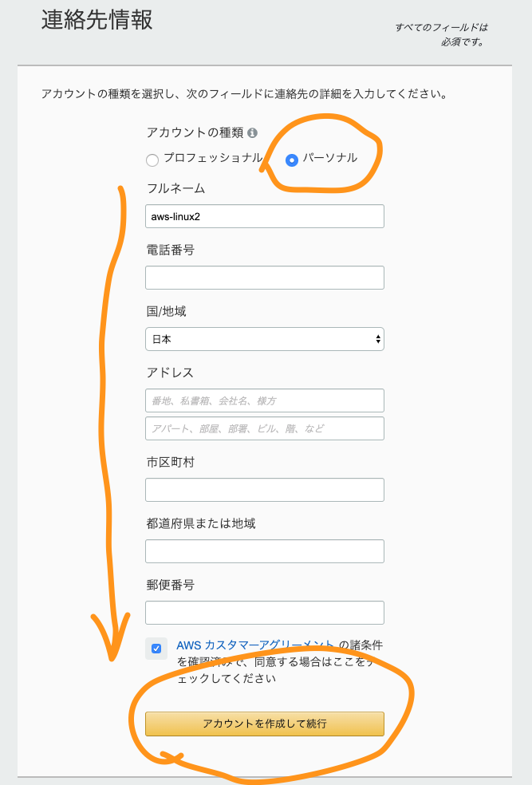This screenshot has height=785, width=532.
Task: Click the agreement consent description text
Action: pyautogui.click(x=280, y=662)
